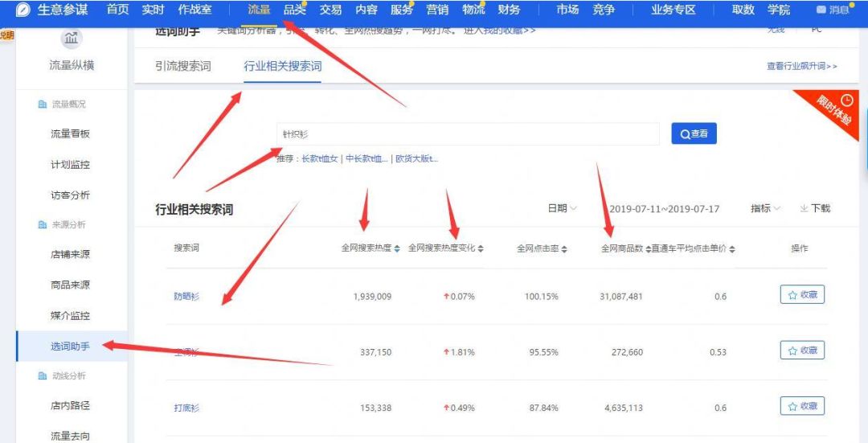The image size is (868, 443).
Task: Click the 2019-07-11~2019-07-17 date range
Action: tap(665, 209)
